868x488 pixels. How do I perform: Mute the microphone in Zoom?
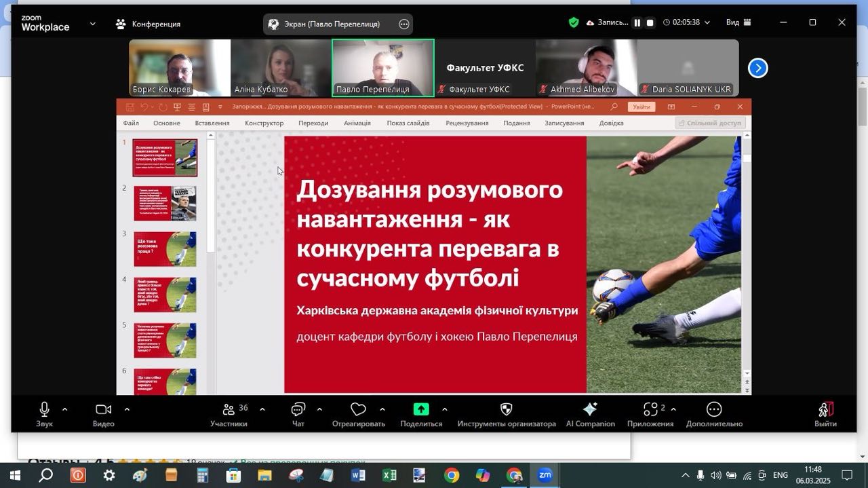coord(44,410)
